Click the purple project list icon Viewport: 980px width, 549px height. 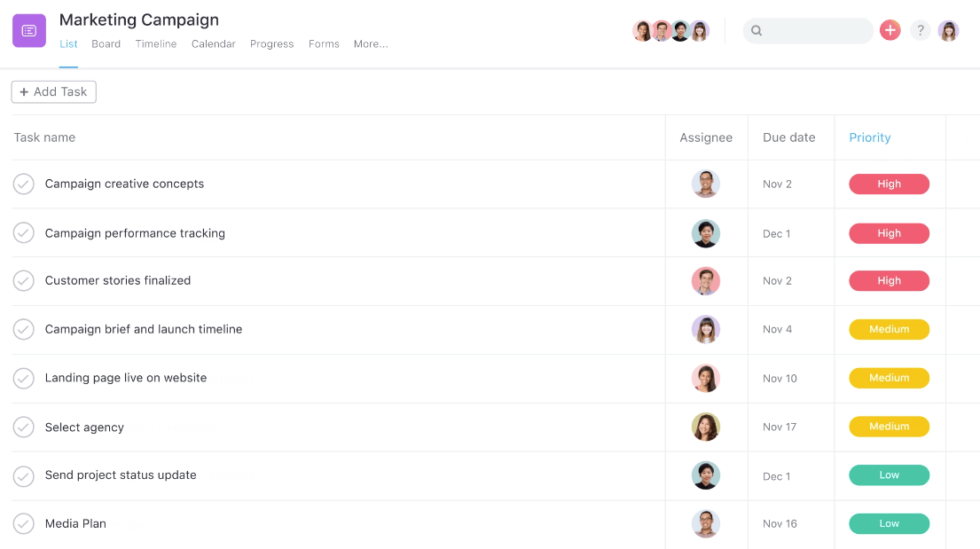click(x=28, y=31)
